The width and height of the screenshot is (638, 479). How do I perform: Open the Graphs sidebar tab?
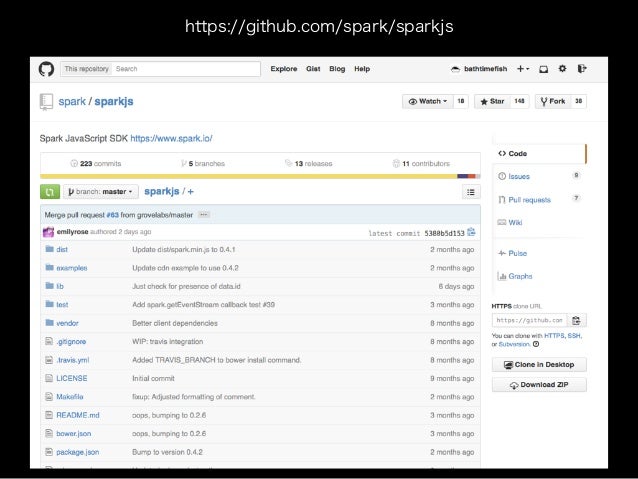pyautogui.click(x=539, y=276)
